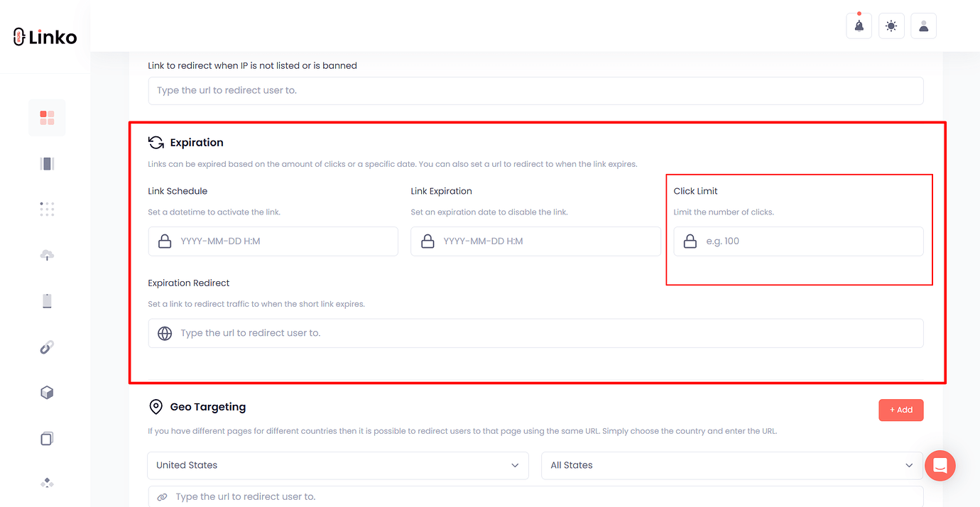The width and height of the screenshot is (980, 507).
Task: Open the QR codes dot-grid sidebar icon
Action: (47, 209)
